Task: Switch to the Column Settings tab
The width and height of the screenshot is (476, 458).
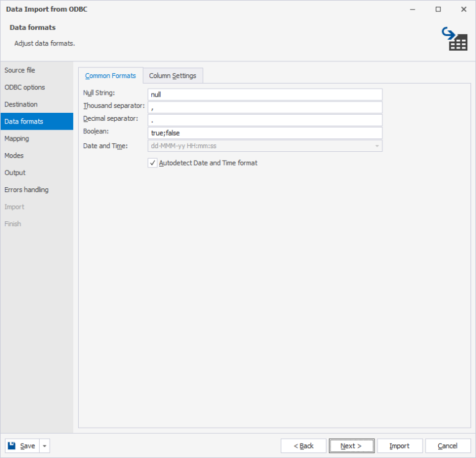Action: [173, 76]
